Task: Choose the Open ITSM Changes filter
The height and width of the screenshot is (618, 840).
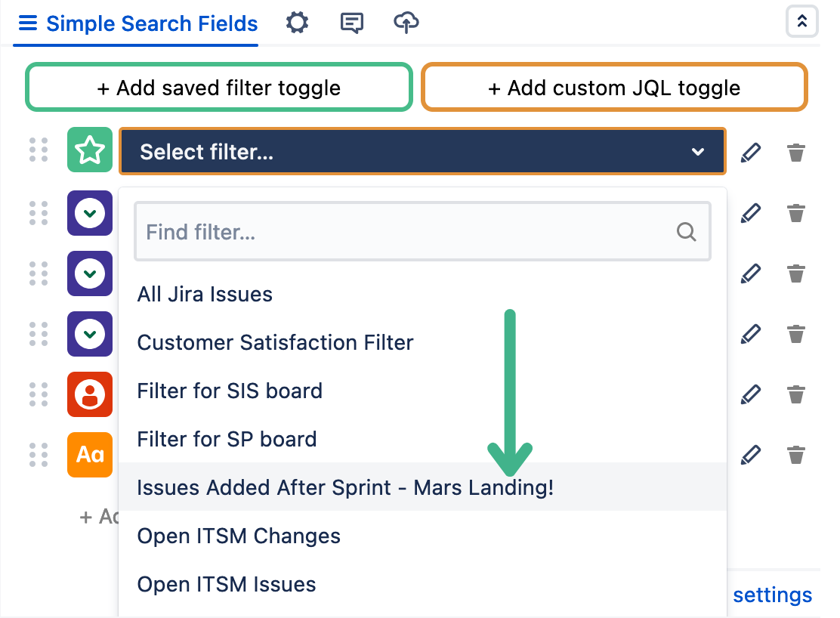Action: [x=239, y=536]
